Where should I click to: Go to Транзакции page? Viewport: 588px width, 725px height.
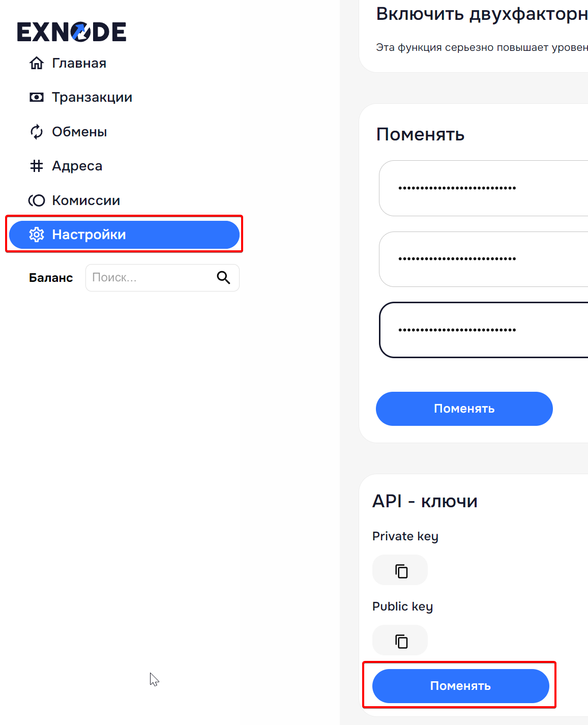(x=92, y=97)
